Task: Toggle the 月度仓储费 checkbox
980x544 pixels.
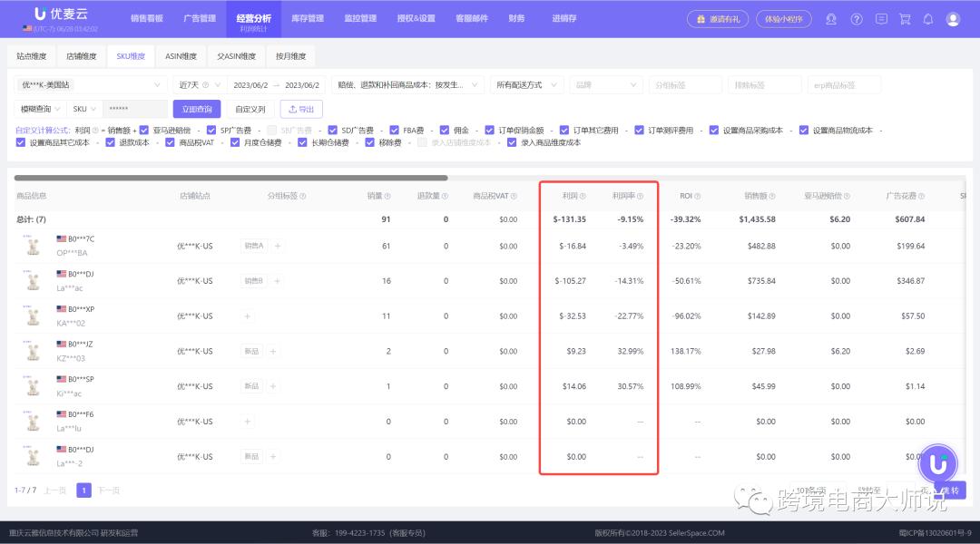Action: click(235, 143)
